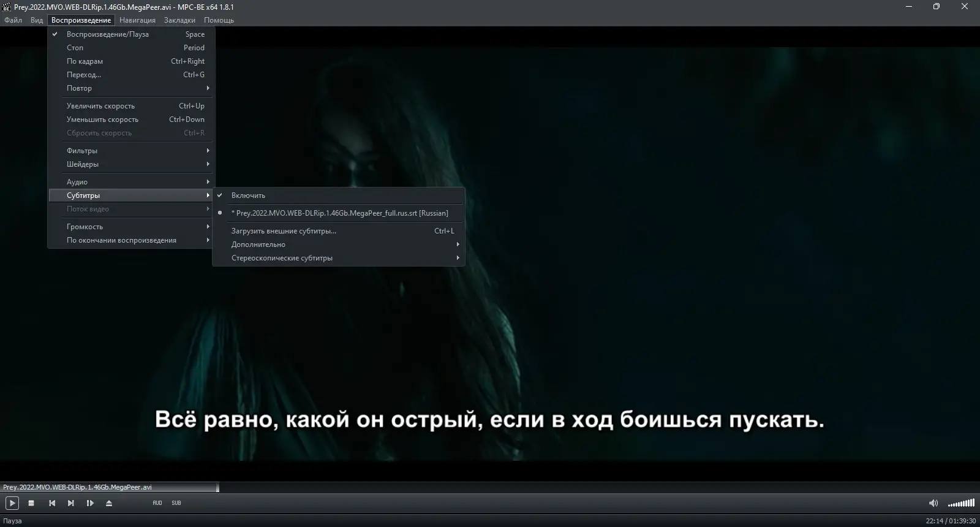Click the seek bar timeline
The height and width of the screenshot is (527, 980).
pyautogui.click(x=490, y=487)
